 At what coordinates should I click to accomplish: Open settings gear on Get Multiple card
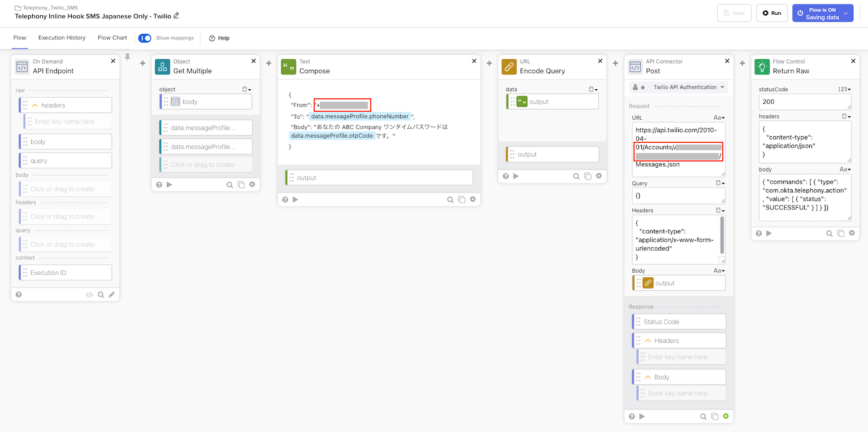coord(252,184)
